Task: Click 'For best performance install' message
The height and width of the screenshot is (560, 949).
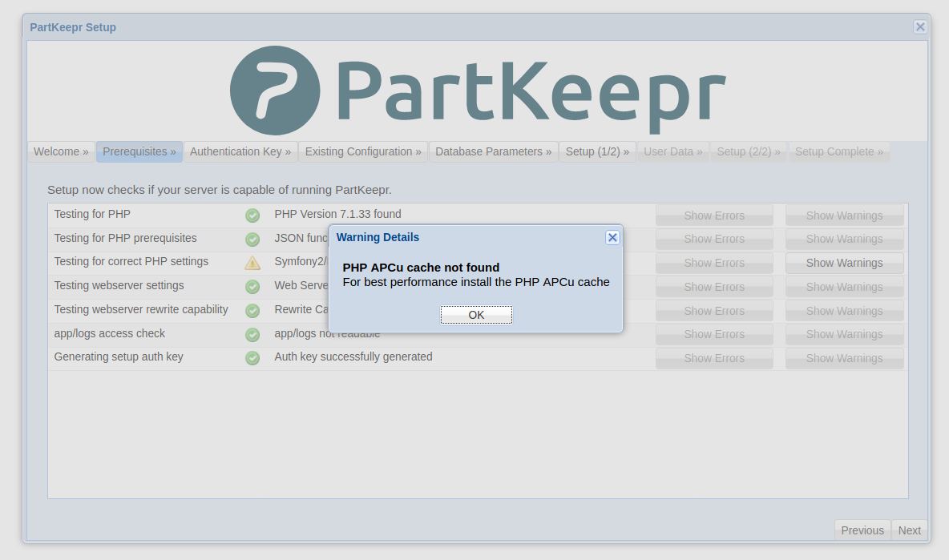Action: tap(476, 282)
